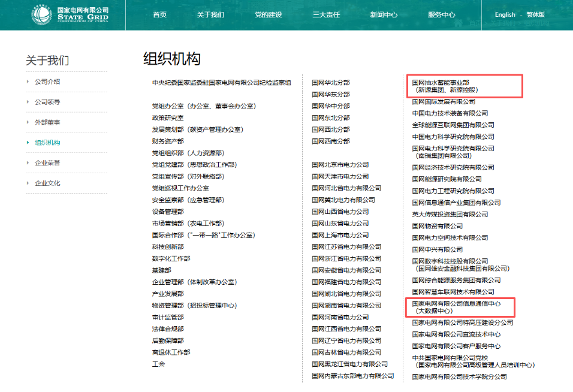Open 公司领导 in the sidebar

[x=47, y=102]
